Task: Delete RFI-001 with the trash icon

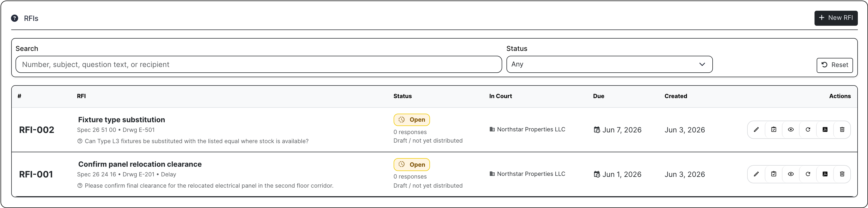Action: 842,174
